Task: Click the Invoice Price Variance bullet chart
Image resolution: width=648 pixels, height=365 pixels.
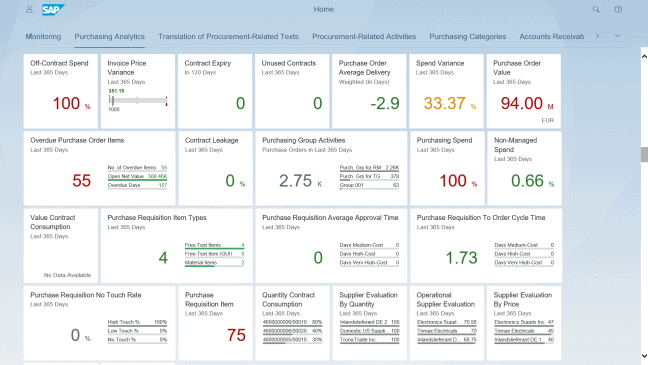Action: point(138,100)
